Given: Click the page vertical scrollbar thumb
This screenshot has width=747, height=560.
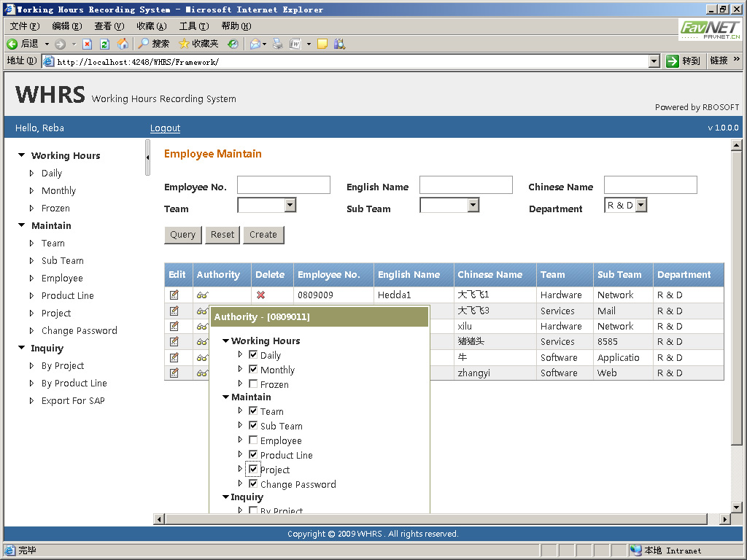Looking at the screenshot, I should tap(737, 298).
